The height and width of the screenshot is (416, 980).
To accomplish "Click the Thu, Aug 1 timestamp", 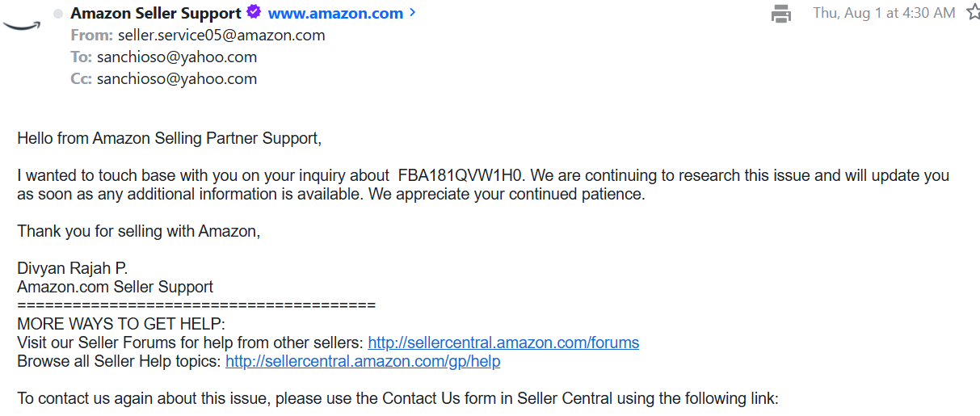I will pyautogui.click(x=884, y=13).
